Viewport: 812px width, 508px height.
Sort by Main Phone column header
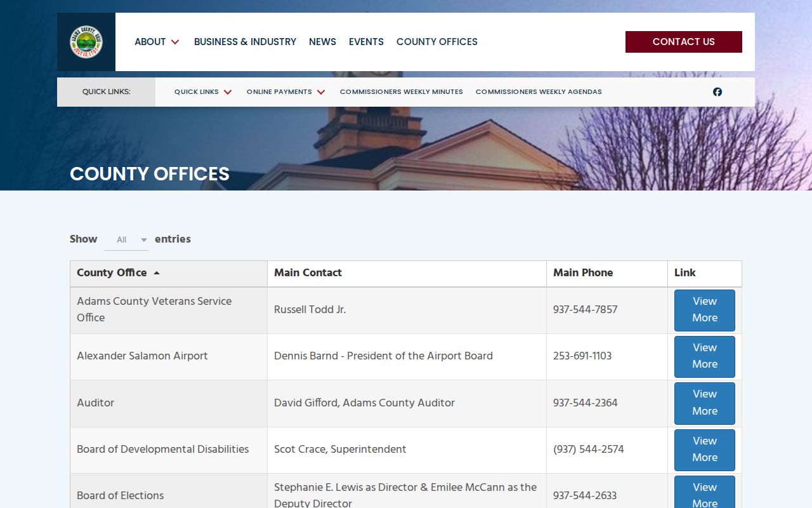click(607, 273)
